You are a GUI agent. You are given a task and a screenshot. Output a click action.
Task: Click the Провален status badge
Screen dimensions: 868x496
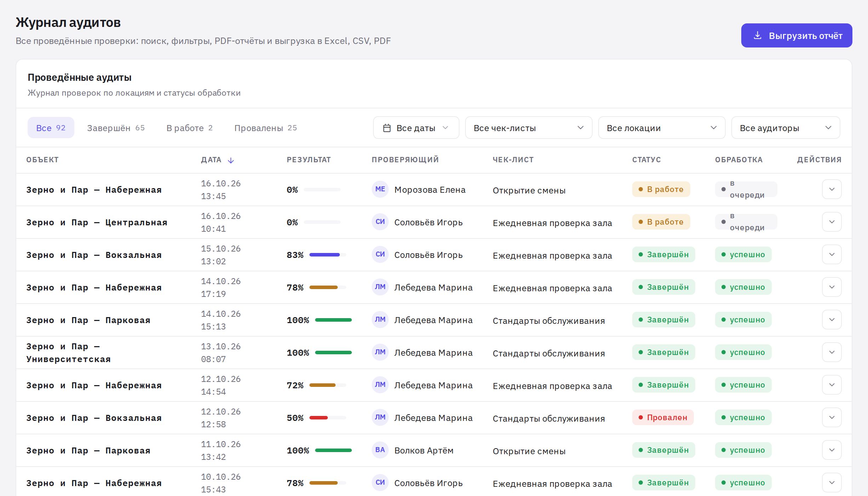pyautogui.click(x=663, y=417)
